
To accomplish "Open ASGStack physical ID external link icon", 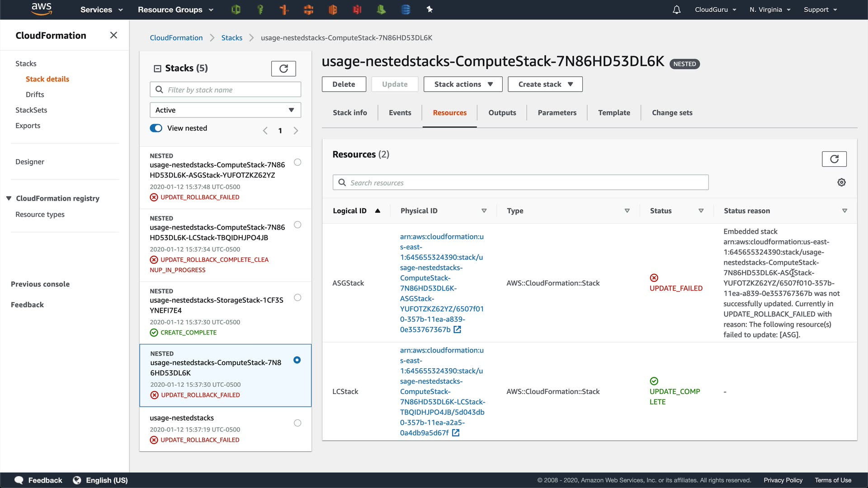I will pyautogui.click(x=458, y=329).
